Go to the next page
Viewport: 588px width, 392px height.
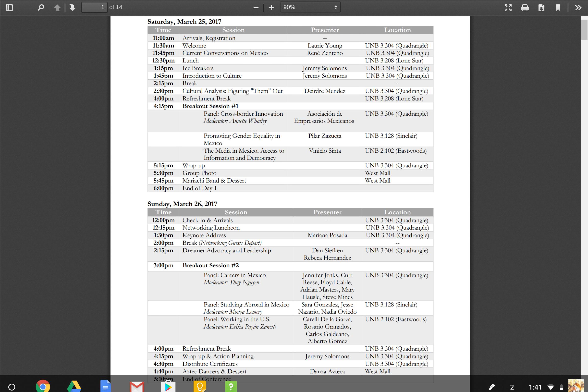[72, 8]
